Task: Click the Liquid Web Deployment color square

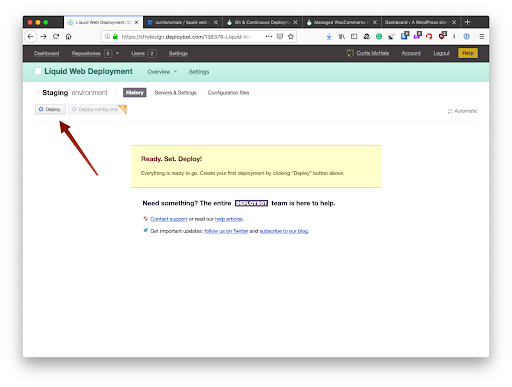Action: click(38, 71)
